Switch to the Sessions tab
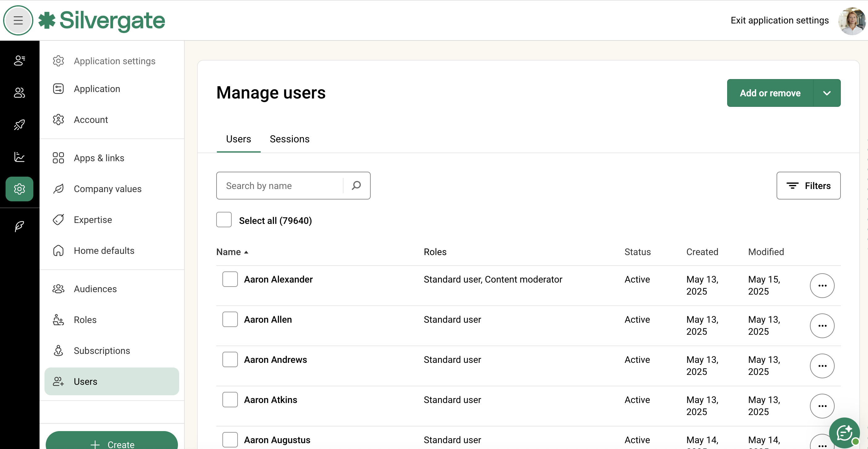Image resolution: width=868 pixels, height=449 pixels. pyautogui.click(x=289, y=139)
